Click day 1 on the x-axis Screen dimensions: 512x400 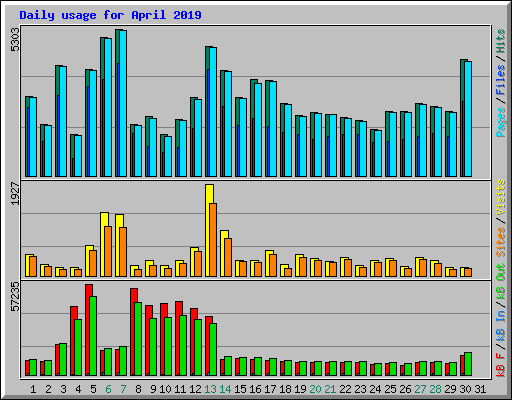(x=33, y=389)
